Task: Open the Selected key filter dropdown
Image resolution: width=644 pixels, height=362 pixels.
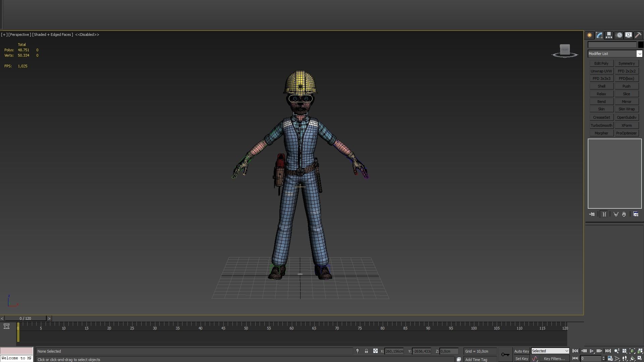Action: [x=550, y=351]
